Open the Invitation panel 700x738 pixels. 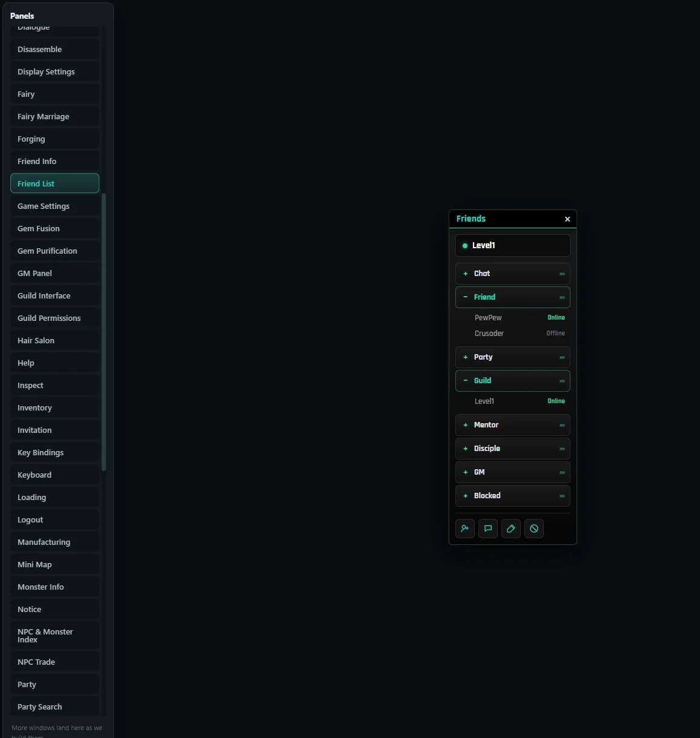point(54,430)
